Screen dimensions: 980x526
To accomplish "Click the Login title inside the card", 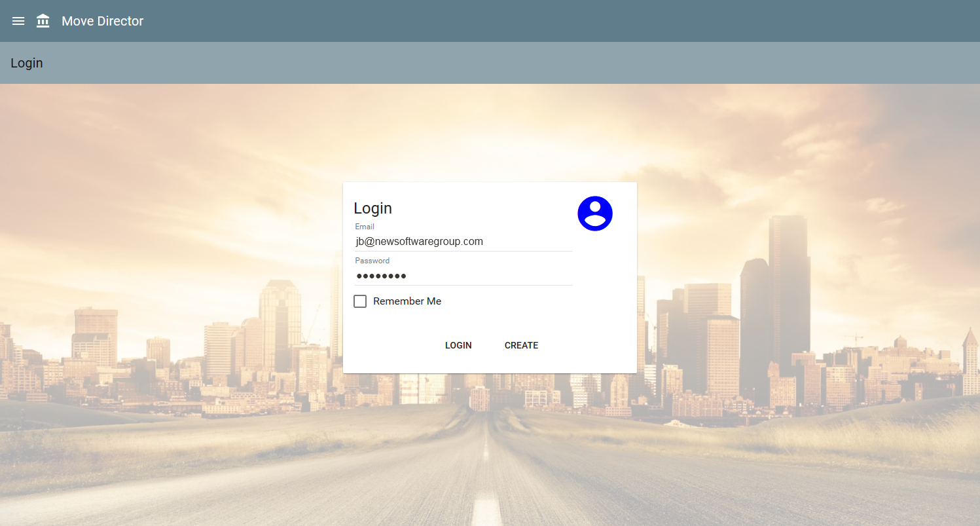I will point(373,208).
